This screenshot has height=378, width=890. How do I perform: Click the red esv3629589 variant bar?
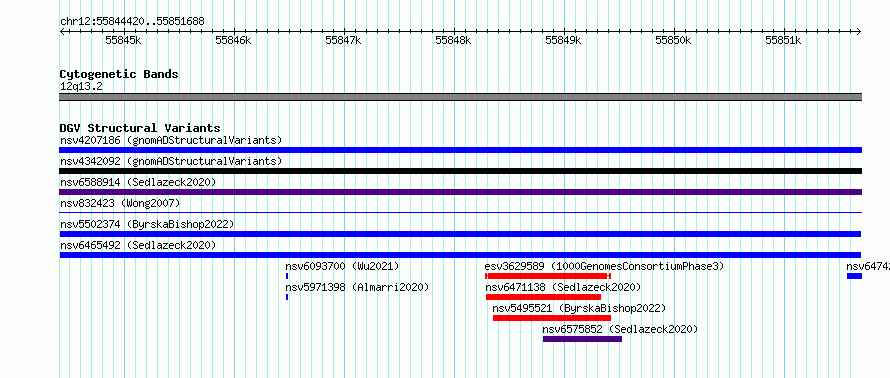click(548, 276)
